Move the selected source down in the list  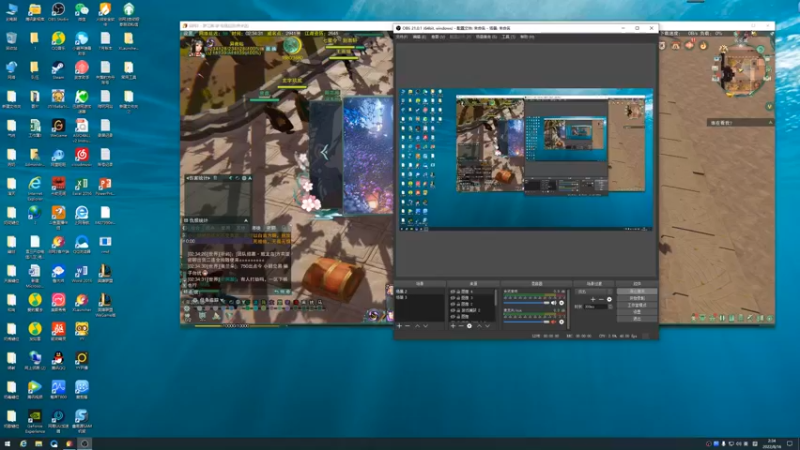(x=487, y=326)
